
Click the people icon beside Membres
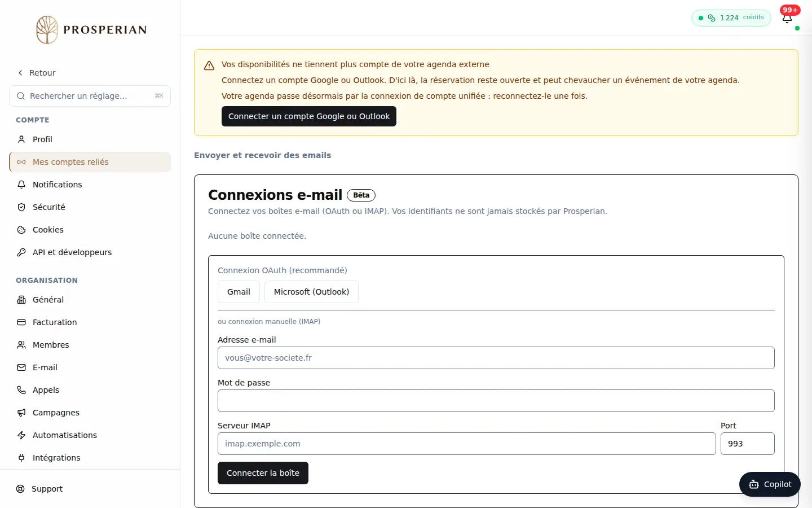[x=21, y=345]
